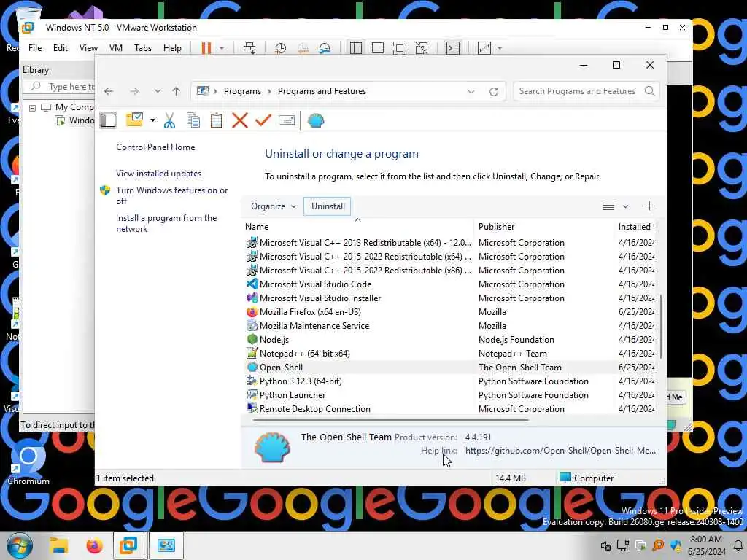Click the VMware stretch guest icon
This screenshot has height=560, width=747.
click(x=484, y=48)
